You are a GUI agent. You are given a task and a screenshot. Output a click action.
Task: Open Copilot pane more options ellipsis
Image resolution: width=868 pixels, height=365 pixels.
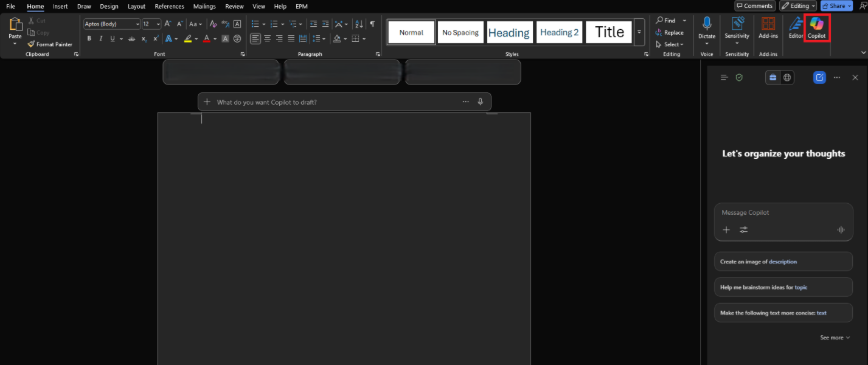pos(837,77)
